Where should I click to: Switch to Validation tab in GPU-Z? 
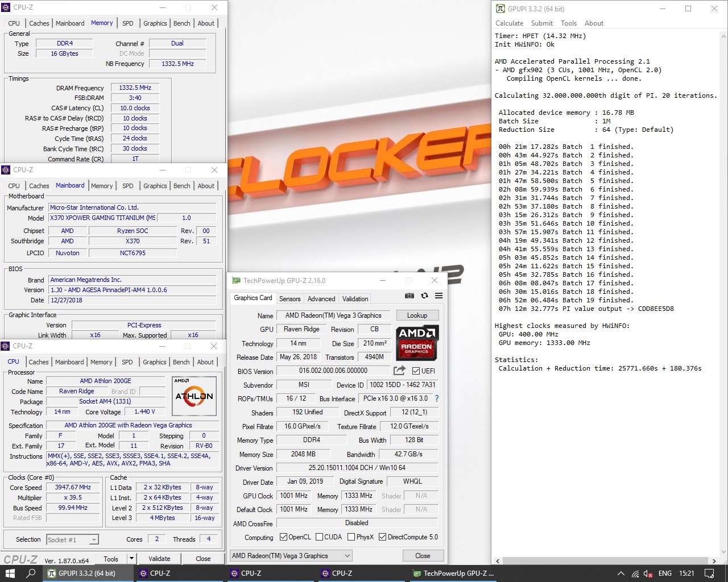(x=355, y=299)
